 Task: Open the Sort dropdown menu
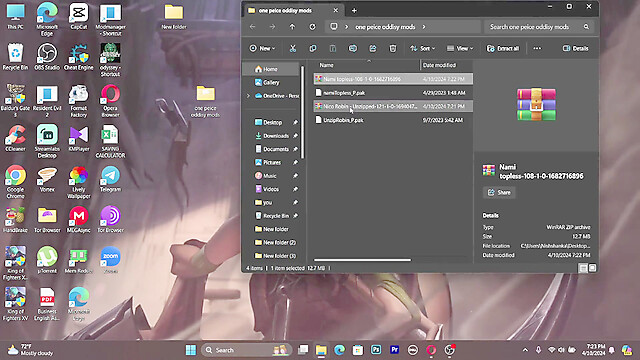422,49
